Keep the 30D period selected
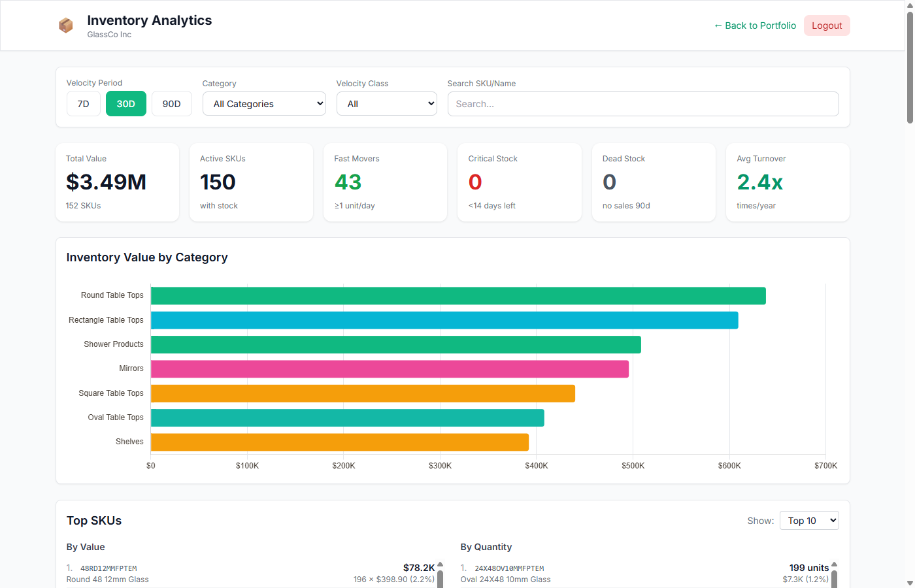915x588 pixels. [125, 103]
